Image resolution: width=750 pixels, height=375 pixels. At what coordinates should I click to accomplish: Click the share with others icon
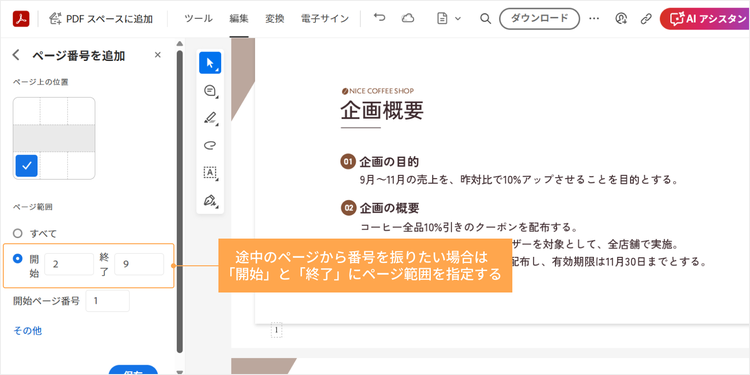point(621,19)
